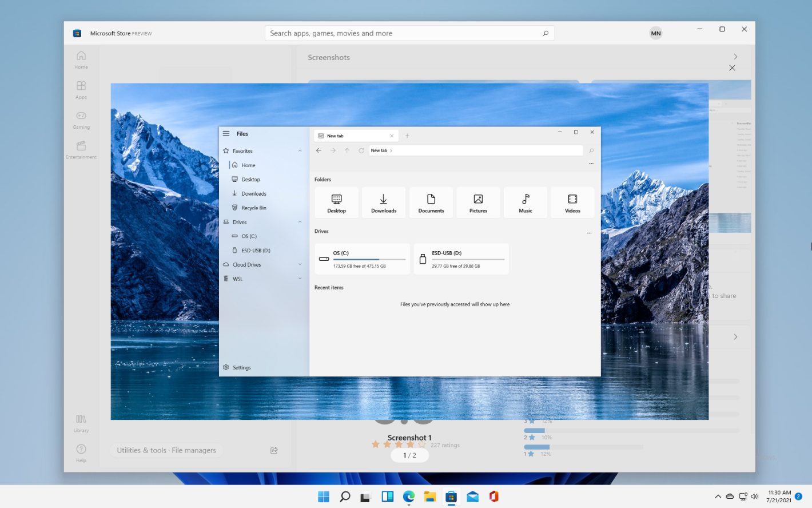Open your Library in Microsoft Store

[x=81, y=423]
